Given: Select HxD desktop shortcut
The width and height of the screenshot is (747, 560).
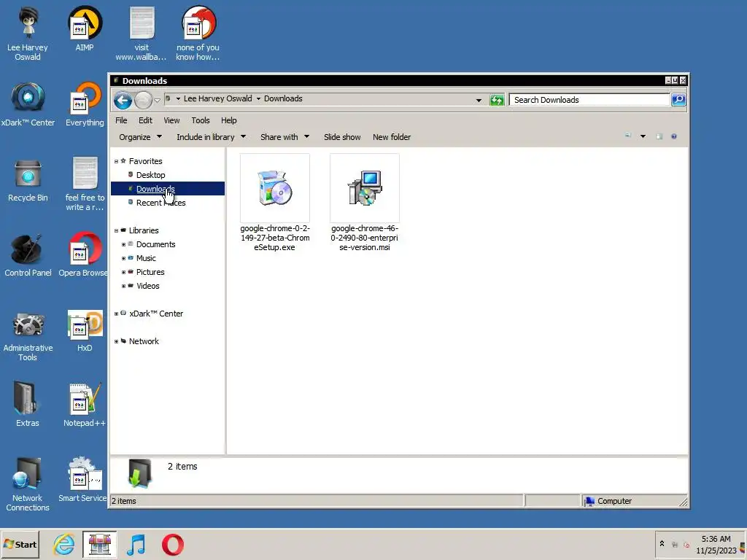Looking at the screenshot, I should (x=85, y=331).
